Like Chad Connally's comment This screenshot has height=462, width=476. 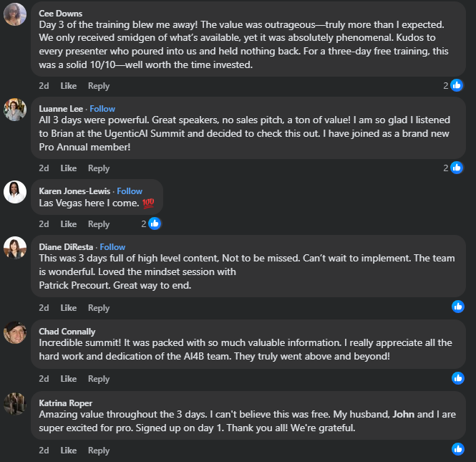[x=69, y=379]
